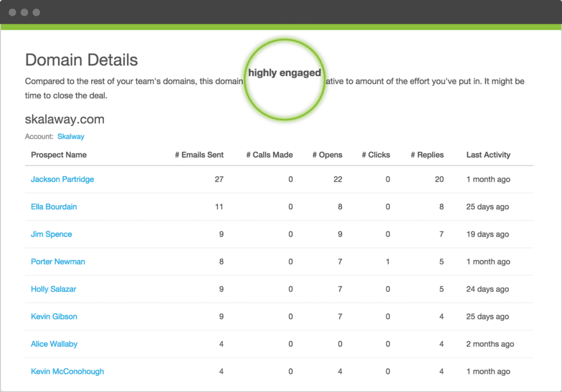Click the skalaway.com domain heading

[65, 119]
